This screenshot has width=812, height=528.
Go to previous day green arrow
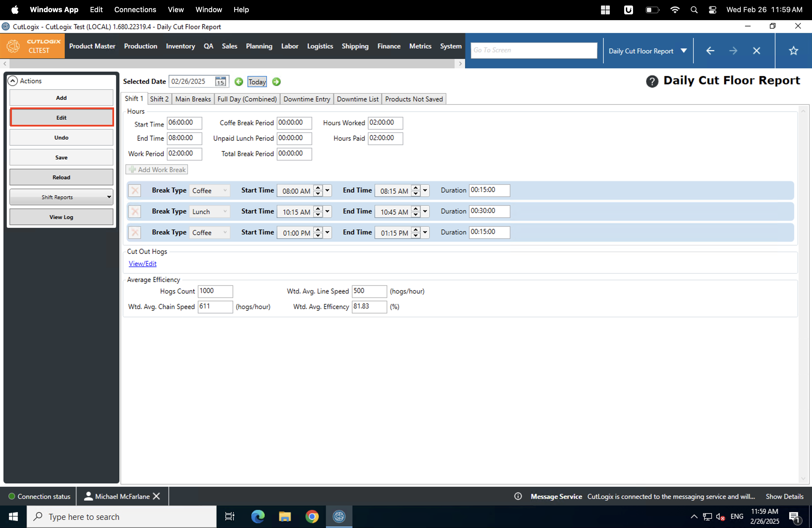coord(239,81)
